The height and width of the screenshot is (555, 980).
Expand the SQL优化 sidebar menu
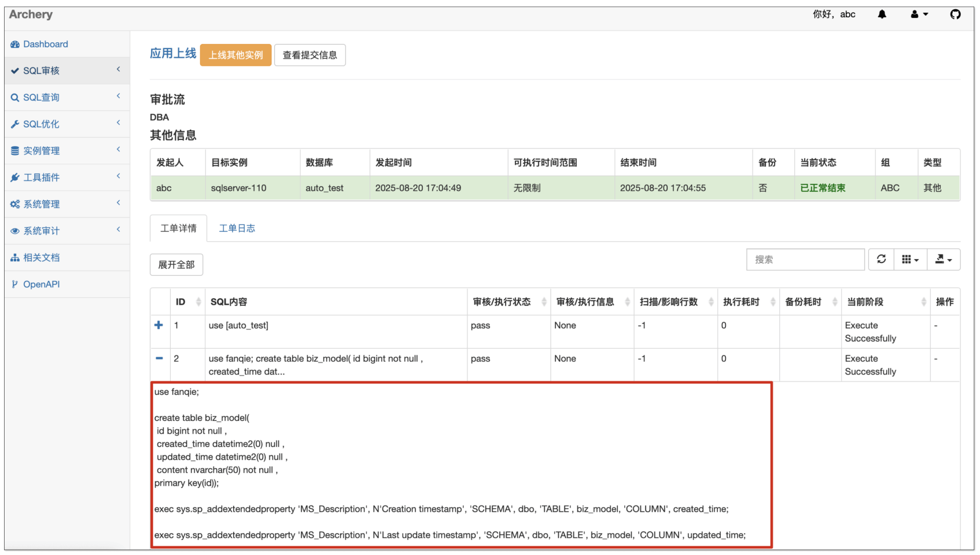(67, 124)
